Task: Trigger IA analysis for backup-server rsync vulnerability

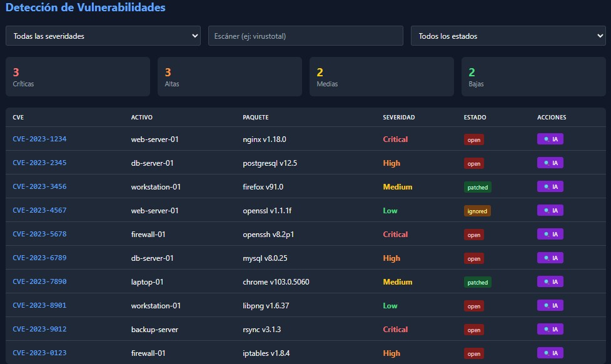Action: point(550,329)
